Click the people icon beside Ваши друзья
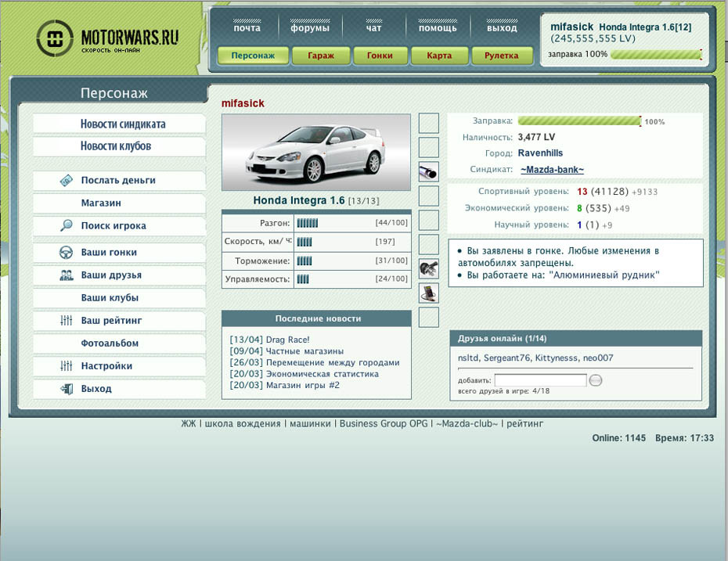This screenshot has width=728, height=561. [67, 275]
